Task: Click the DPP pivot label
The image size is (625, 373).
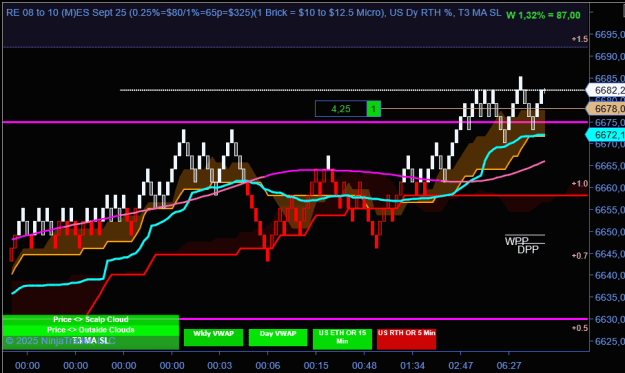Action: click(x=528, y=250)
